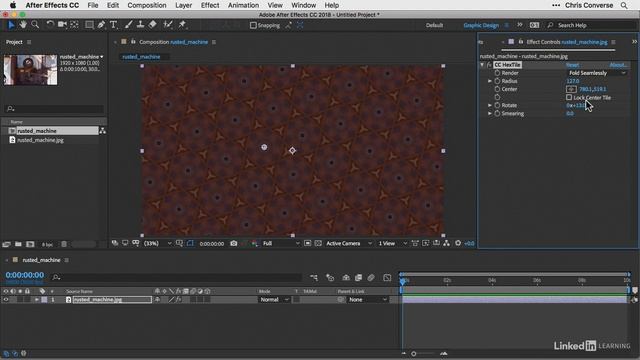Select the Pen tool
640x360 pixels.
pyautogui.click(x=101, y=25)
